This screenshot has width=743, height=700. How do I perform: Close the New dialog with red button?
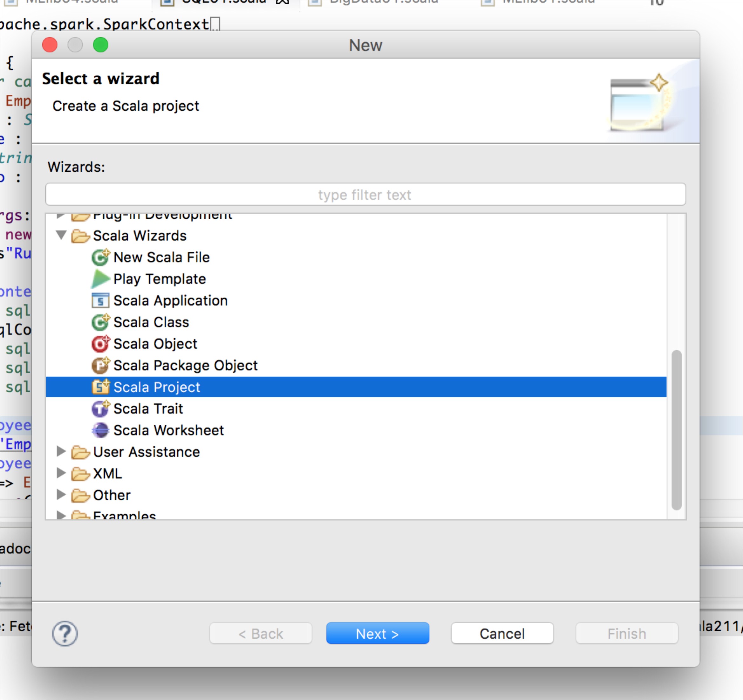click(50, 45)
